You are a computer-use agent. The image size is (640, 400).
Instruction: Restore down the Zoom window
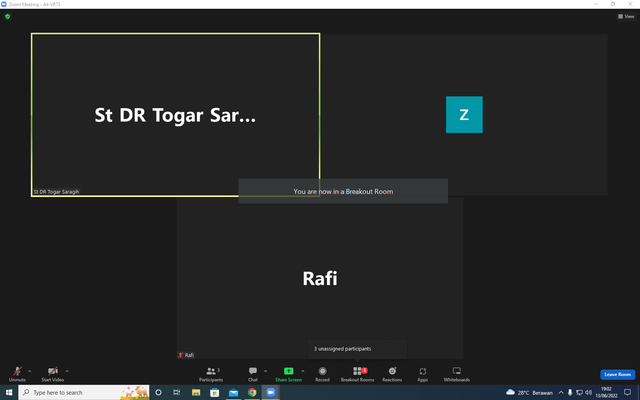click(613, 4)
